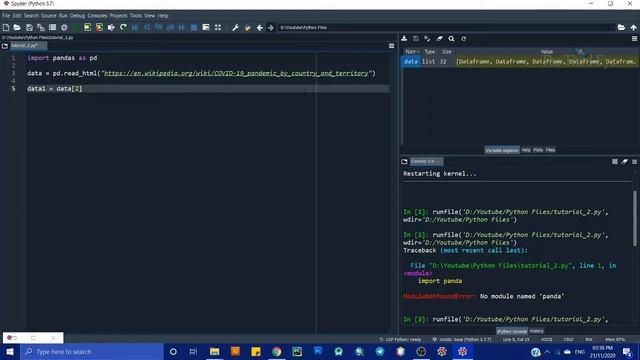Open Variable explorer options menu
Viewport: 640px width, 360px height.
pyautogui.click(x=634, y=38)
